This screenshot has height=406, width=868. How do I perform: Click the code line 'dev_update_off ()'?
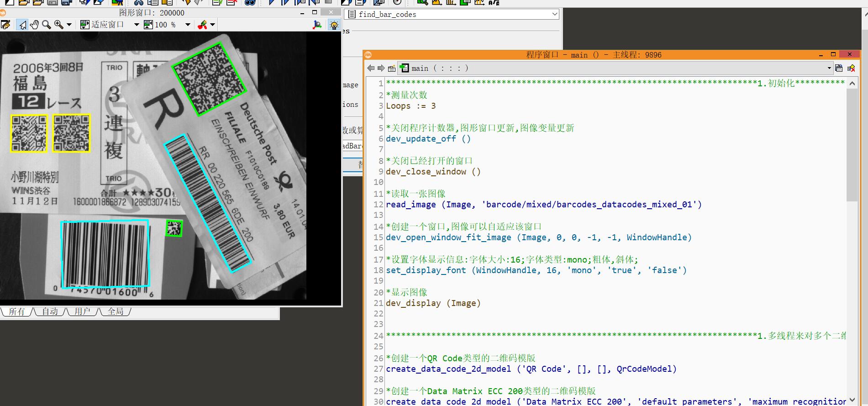[428, 139]
